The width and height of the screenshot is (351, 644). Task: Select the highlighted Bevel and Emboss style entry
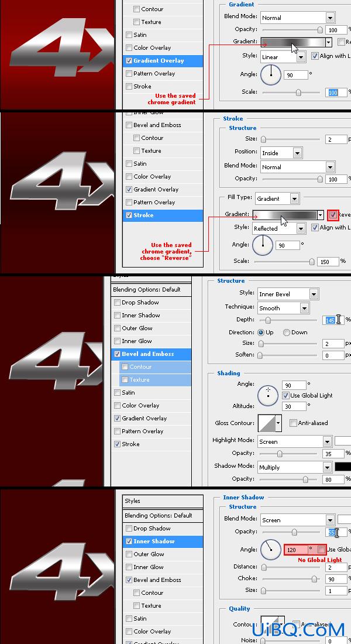pyautogui.click(x=151, y=354)
